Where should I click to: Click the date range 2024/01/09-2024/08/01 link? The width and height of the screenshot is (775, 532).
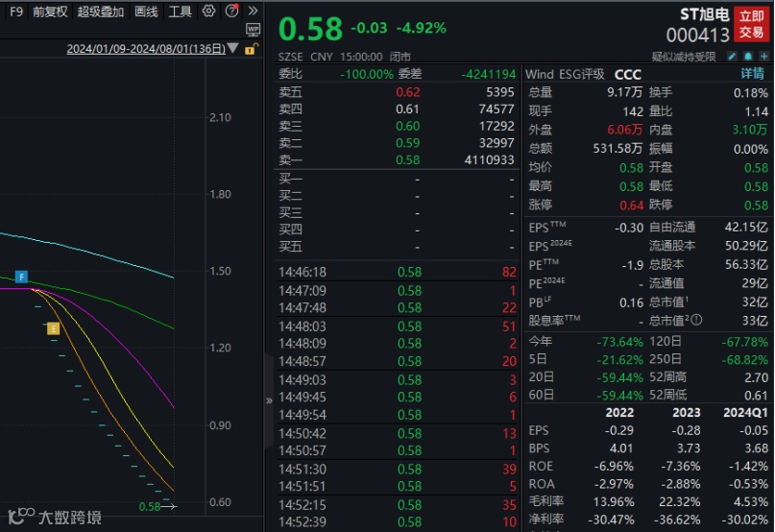coord(146,49)
